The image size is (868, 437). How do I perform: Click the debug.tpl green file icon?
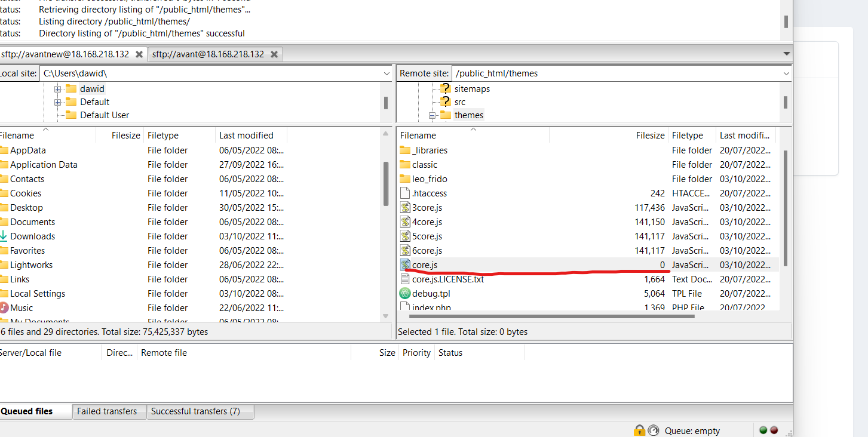[x=405, y=293]
